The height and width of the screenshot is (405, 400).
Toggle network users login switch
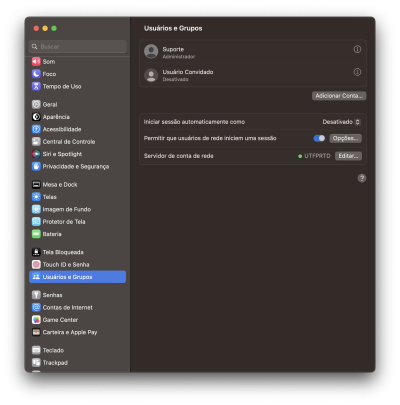pyautogui.click(x=319, y=138)
